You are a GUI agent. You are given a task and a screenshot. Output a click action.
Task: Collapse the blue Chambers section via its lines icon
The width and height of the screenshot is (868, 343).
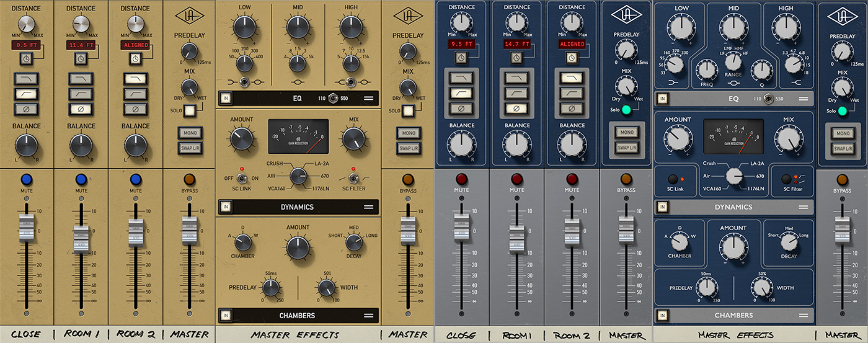[x=804, y=315]
